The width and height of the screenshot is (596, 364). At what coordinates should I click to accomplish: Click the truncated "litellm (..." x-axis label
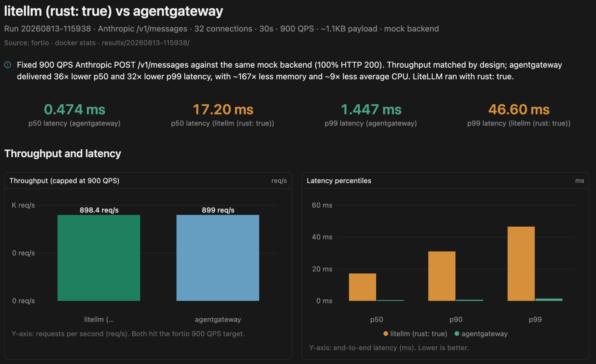(x=99, y=320)
